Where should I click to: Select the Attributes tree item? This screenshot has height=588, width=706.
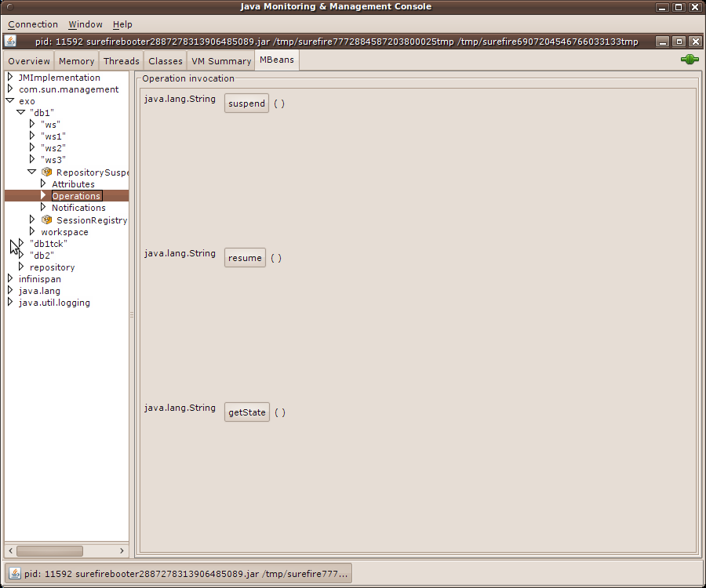pyautogui.click(x=73, y=184)
